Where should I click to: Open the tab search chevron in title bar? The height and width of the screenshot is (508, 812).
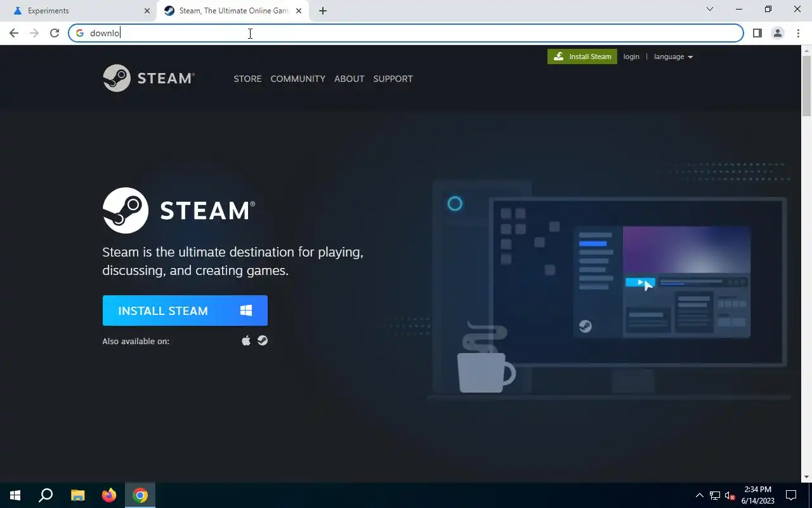(x=710, y=9)
